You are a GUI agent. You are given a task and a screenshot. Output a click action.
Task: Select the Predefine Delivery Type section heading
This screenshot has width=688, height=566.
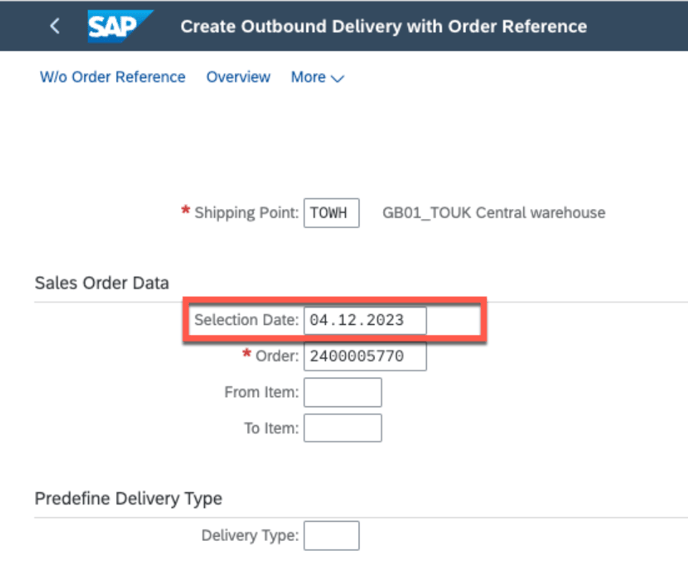point(128,498)
